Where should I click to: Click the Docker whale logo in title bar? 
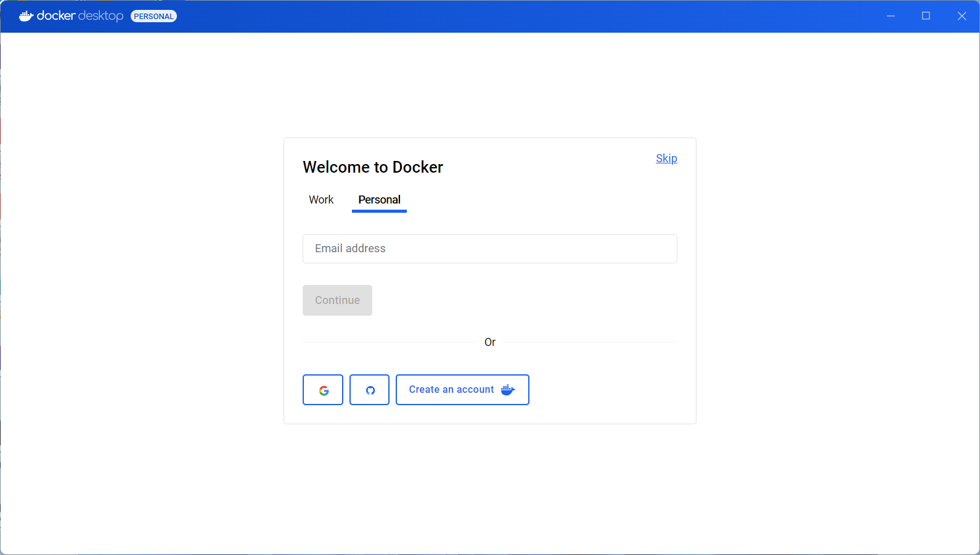tap(26, 16)
